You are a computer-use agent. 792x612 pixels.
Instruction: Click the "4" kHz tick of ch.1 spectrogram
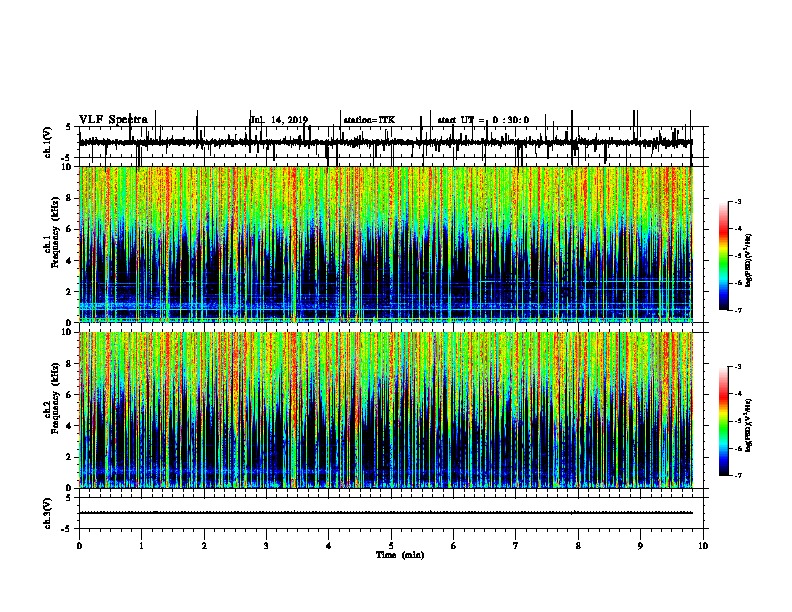pos(70,261)
